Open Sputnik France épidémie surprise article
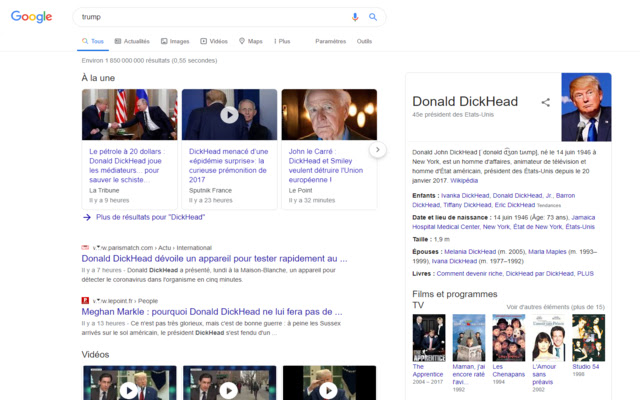Viewport: 640px width, 400px height. [x=229, y=165]
